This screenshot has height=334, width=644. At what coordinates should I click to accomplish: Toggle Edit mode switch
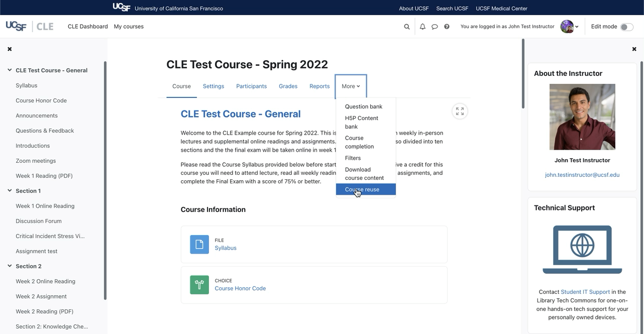tap(626, 27)
